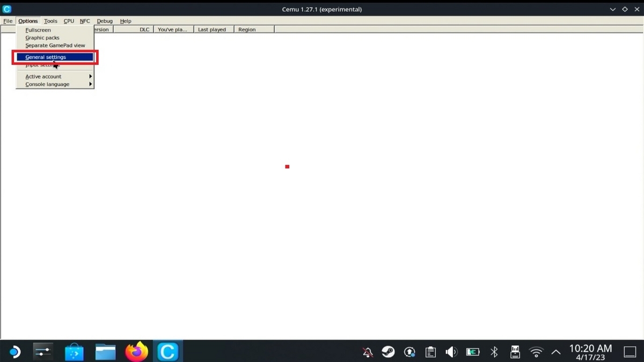
Task: Open the CPU menu
Action: 69,21
